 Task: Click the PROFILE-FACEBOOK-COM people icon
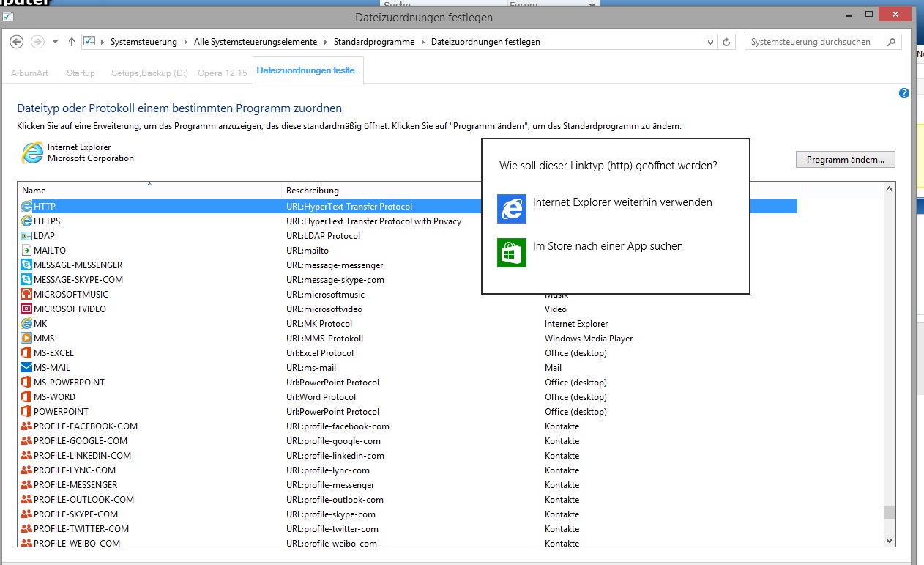click(26, 426)
